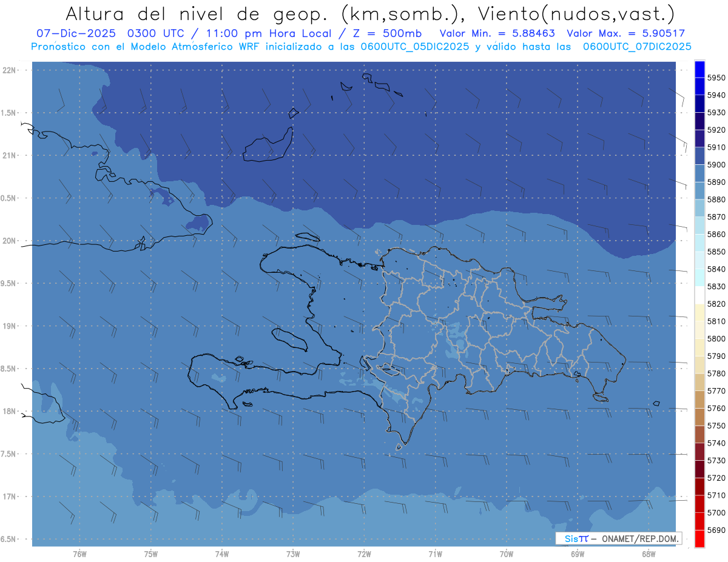Click the longitude label "74W"
Screen dimensions: 728x562
click(222, 554)
